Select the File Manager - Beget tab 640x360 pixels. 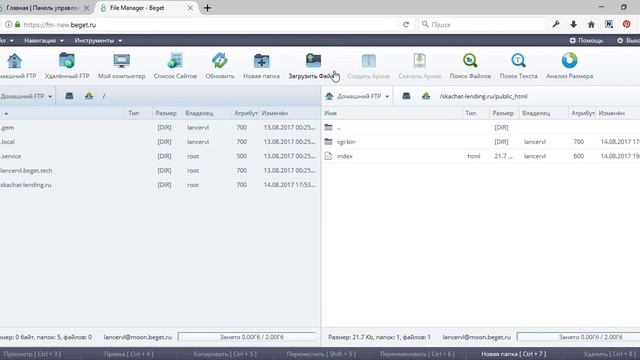[138, 8]
